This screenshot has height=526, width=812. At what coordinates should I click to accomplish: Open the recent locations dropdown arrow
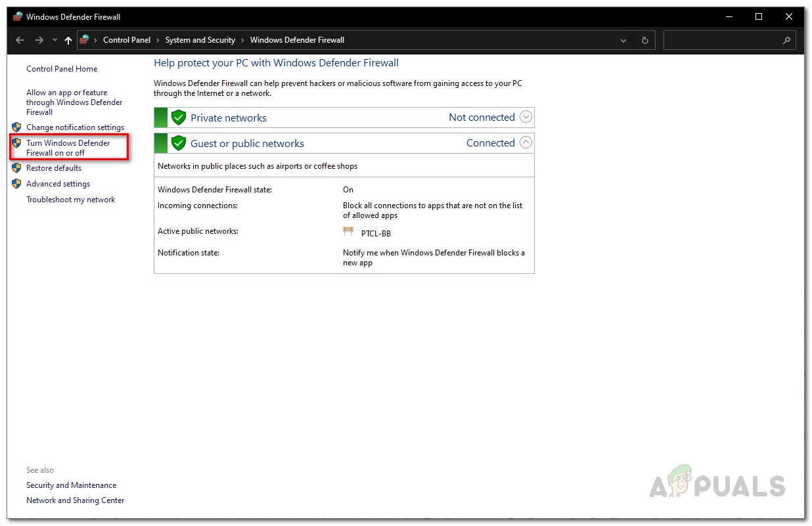[54, 40]
